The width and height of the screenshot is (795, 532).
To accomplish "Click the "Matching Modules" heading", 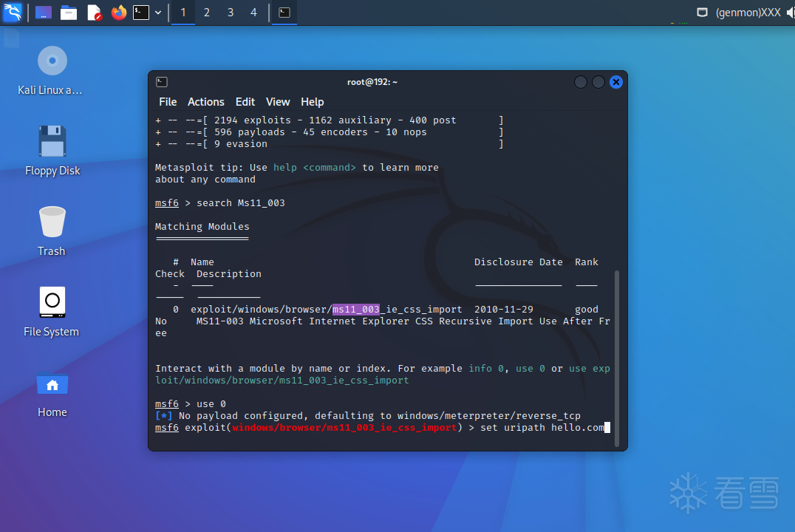I will click(202, 227).
